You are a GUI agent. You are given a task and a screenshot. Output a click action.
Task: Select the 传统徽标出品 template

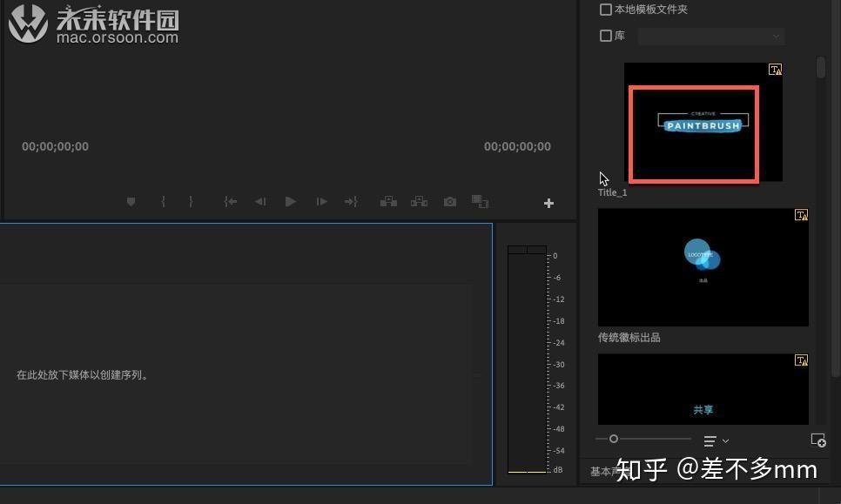[x=703, y=265]
